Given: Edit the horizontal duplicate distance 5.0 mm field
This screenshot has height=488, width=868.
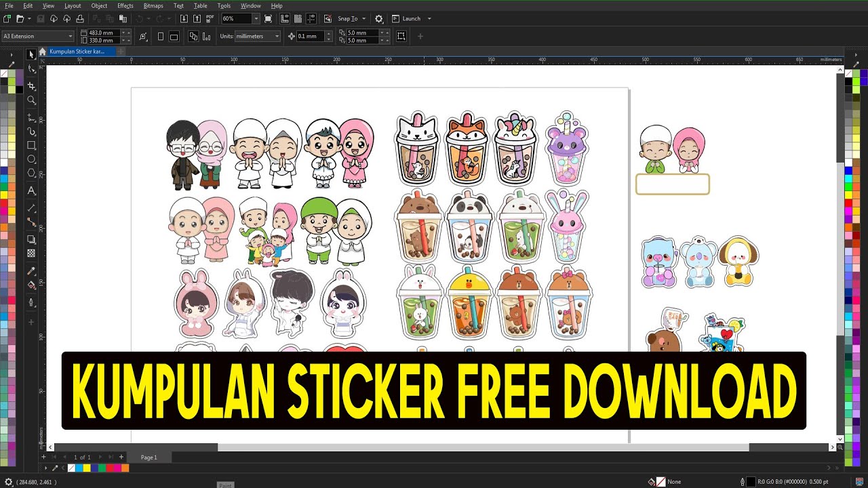Looking at the screenshot, I should coord(363,33).
